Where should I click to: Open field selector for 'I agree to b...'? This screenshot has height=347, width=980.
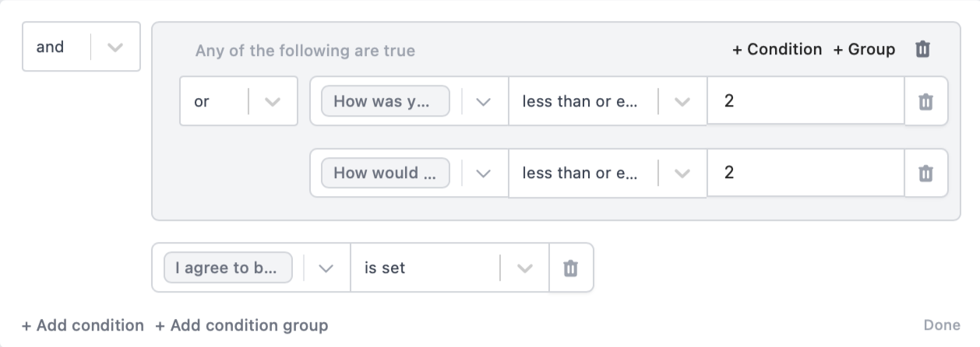(x=326, y=268)
